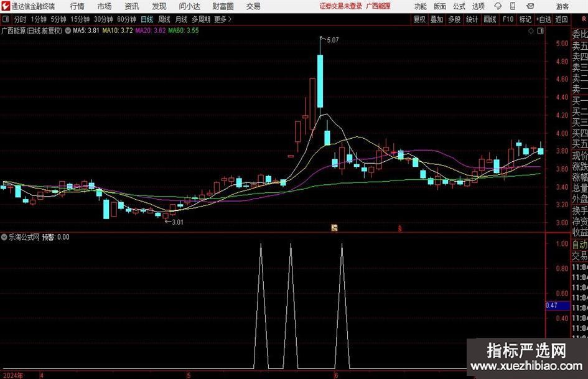
Task: Click the 游客 user account button
Action: coord(562,6)
